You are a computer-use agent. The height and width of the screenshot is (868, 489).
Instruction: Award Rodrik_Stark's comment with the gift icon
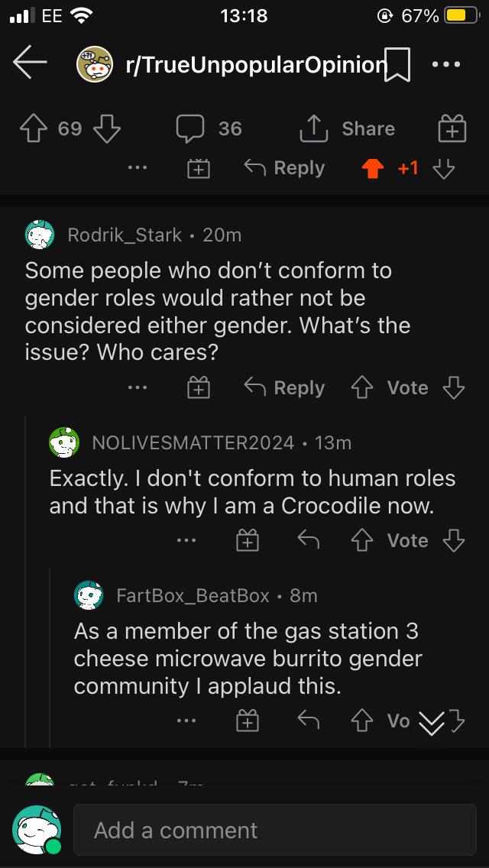[x=199, y=388]
